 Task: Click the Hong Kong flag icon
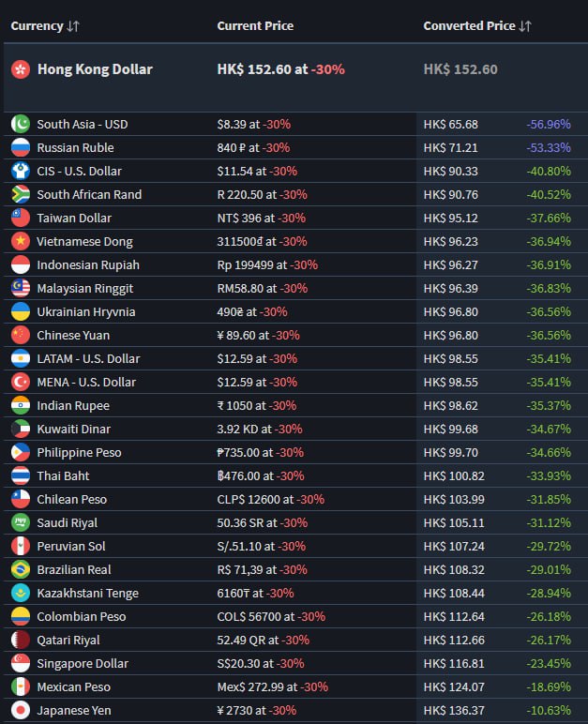click(x=21, y=69)
